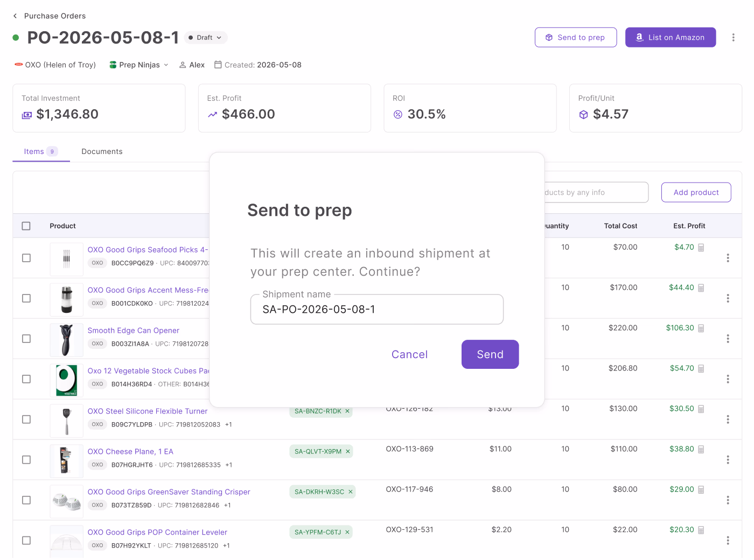The width and height of the screenshot is (754, 560).
Task: Click calculator icon next to $29.00 profit
Action: coord(701,490)
